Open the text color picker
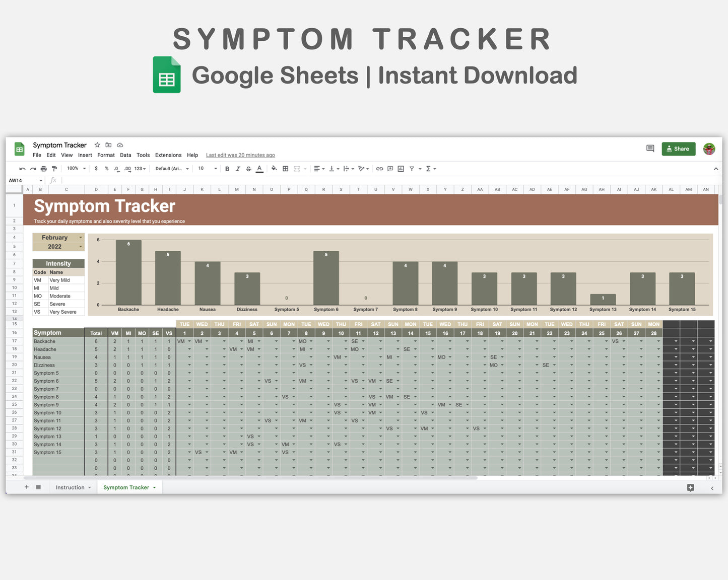 pyautogui.click(x=259, y=169)
